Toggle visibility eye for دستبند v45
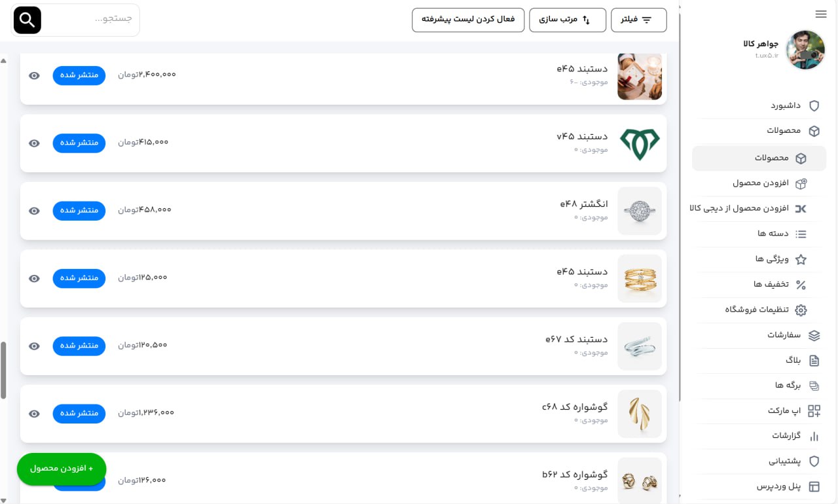Screen dimensions: 838x504 [x=33, y=143]
